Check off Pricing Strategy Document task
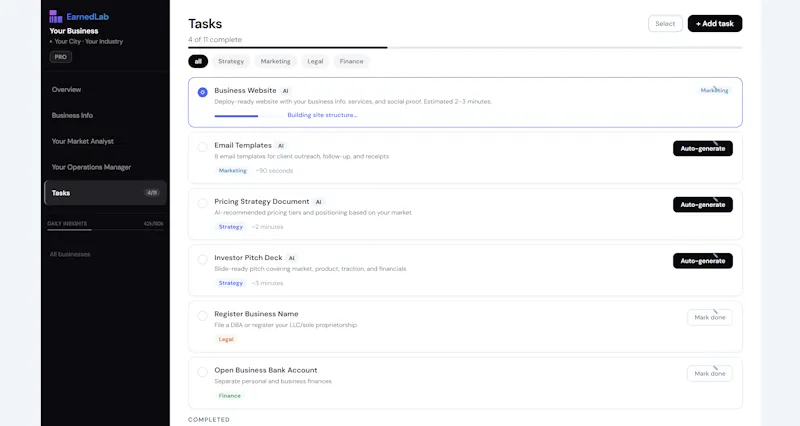Image resolution: width=800 pixels, height=426 pixels. [x=203, y=203]
